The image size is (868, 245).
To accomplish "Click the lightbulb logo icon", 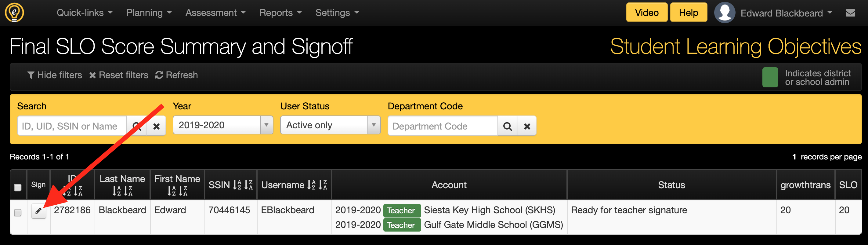I will tap(14, 13).
